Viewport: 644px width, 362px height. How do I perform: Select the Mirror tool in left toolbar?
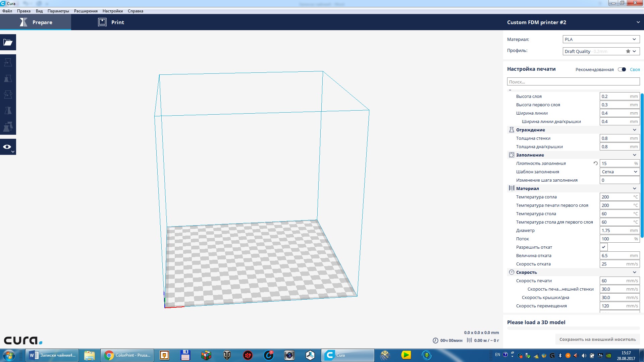(8, 111)
